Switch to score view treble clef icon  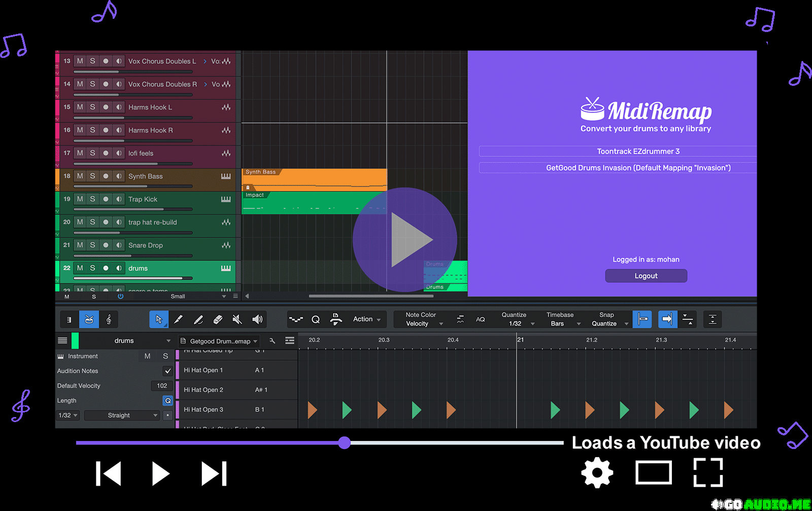[x=109, y=320]
